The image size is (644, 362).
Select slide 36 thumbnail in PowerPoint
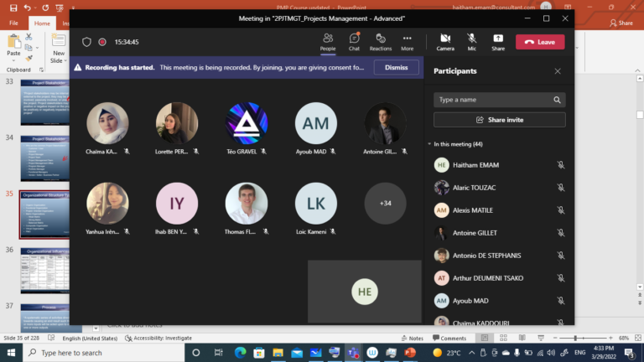[x=44, y=271]
